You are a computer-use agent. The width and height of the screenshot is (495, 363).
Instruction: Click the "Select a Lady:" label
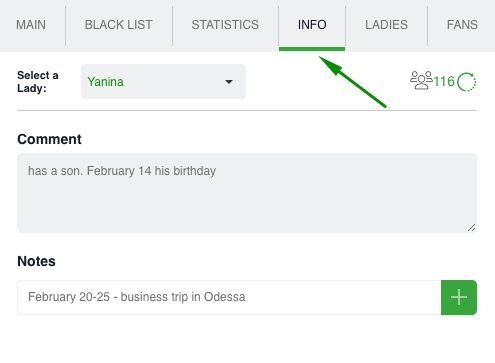38,82
